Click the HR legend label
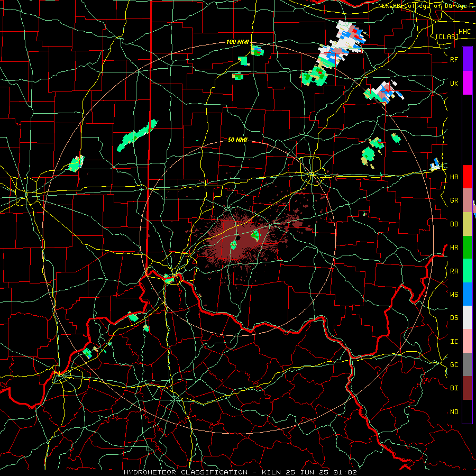Viewport: 476px width, 476px height. click(454, 248)
